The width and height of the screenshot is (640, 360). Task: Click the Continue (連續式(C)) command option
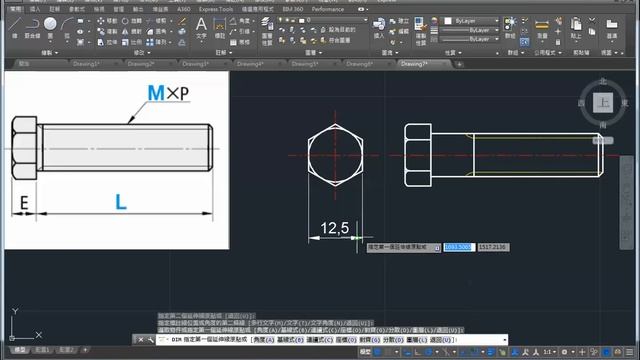pyautogui.click(x=320, y=340)
